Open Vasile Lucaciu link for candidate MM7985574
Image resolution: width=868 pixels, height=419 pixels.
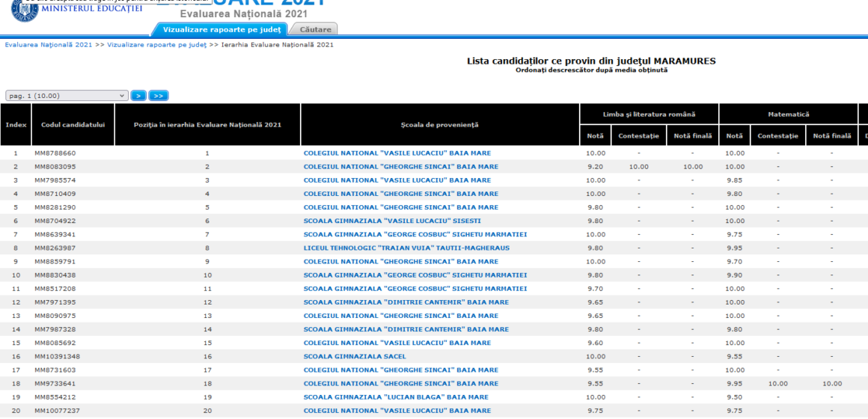tap(397, 180)
